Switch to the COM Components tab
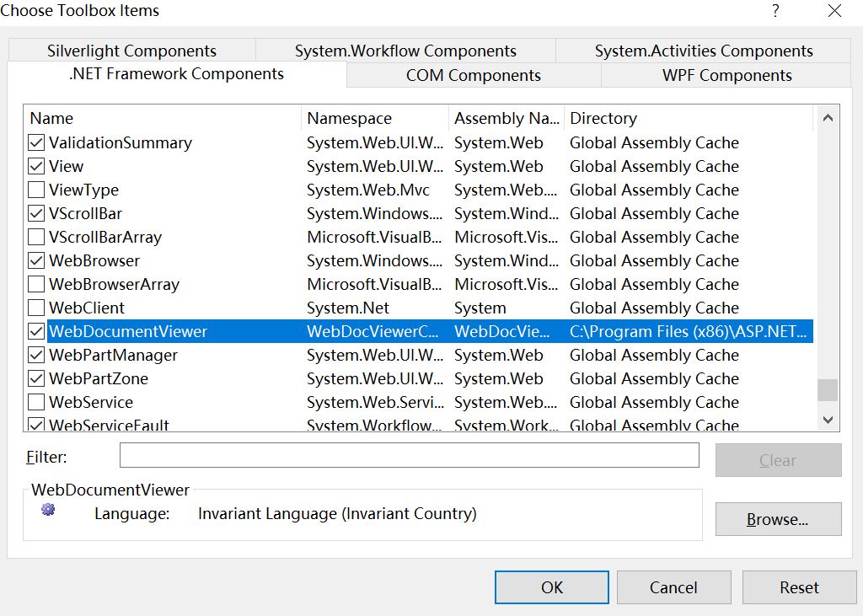The image size is (863, 616). pyautogui.click(x=472, y=75)
